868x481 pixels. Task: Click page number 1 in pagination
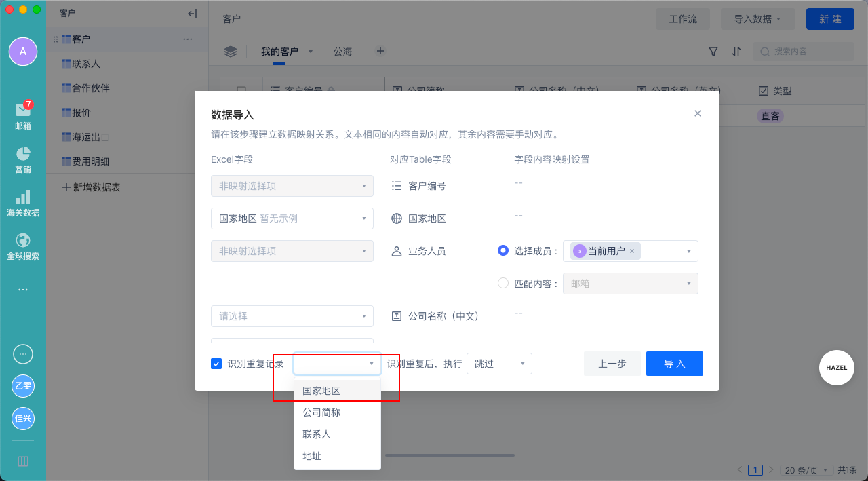pos(755,469)
